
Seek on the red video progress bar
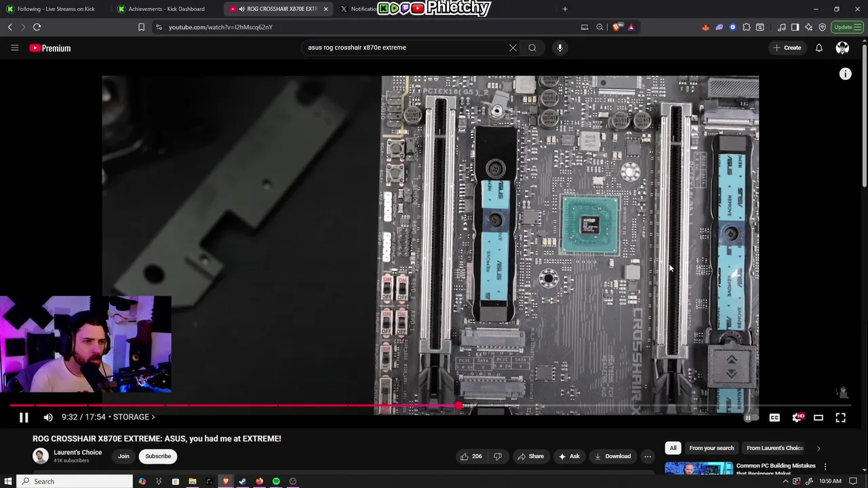tap(234, 405)
